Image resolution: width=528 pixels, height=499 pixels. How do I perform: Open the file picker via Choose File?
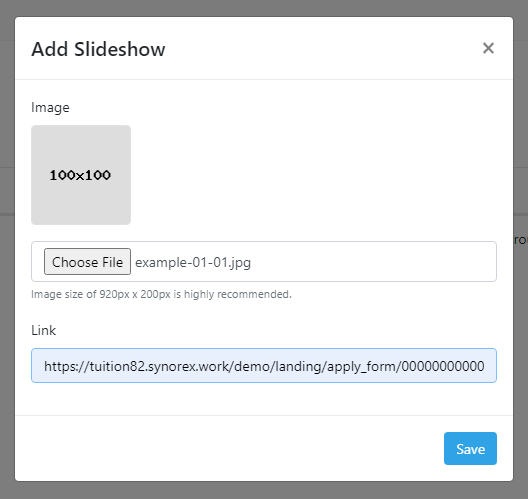pyautogui.click(x=87, y=262)
